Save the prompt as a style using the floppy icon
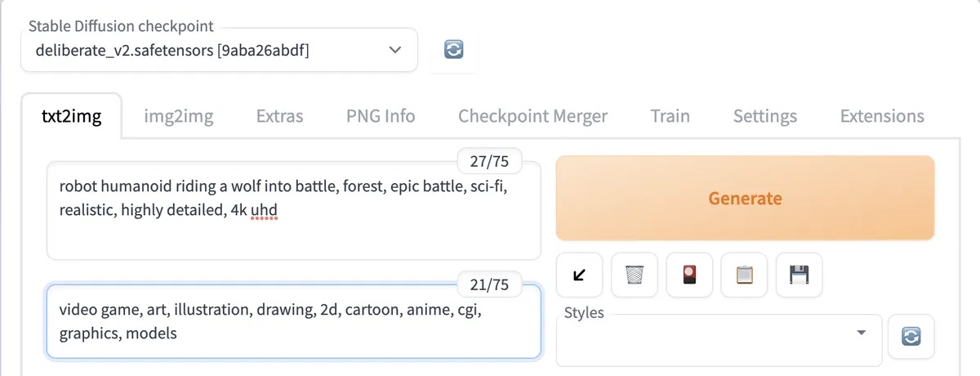This screenshot has width=980, height=376. pyautogui.click(x=800, y=275)
